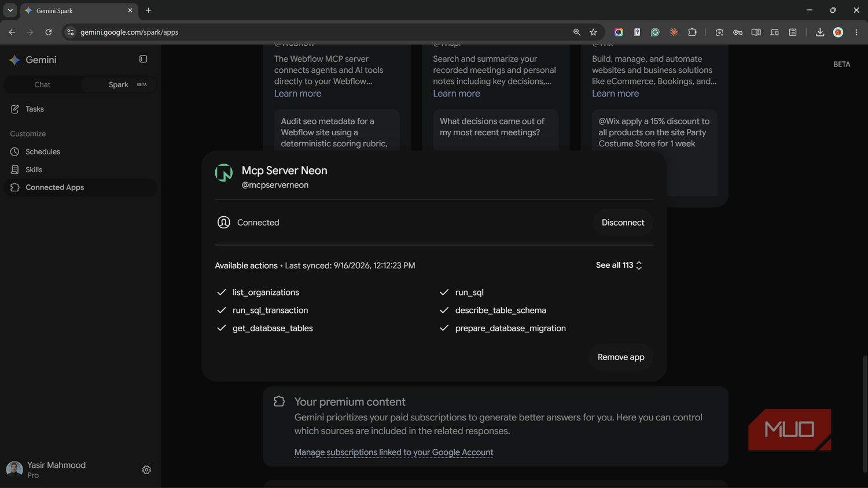Open the reading mode book icon

coord(756,32)
